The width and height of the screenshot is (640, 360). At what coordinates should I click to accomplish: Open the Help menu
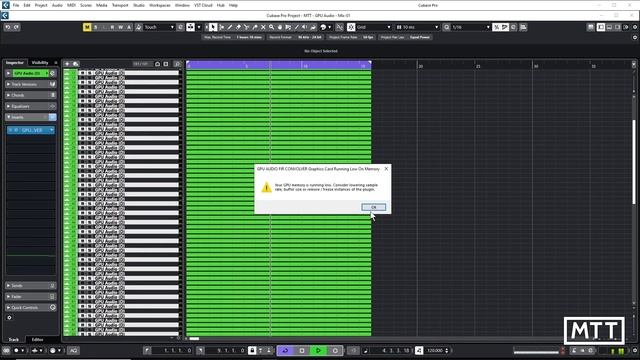click(x=233, y=5)
